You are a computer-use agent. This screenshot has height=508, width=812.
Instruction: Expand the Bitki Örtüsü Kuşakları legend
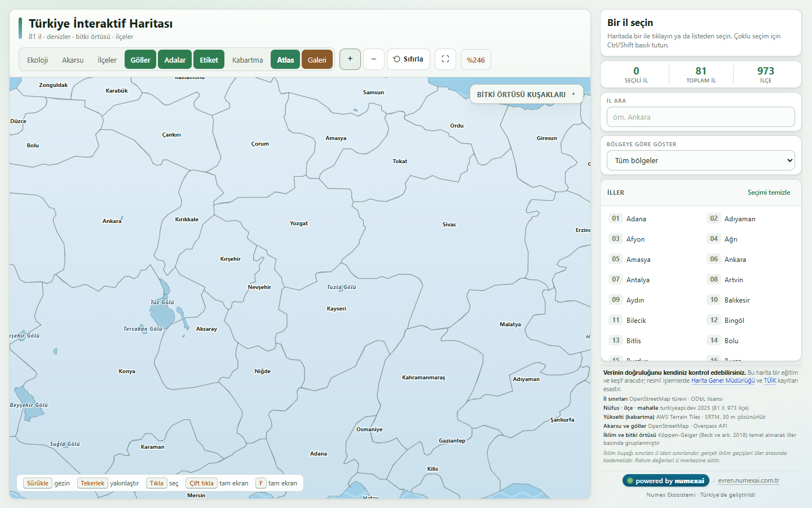point(527,94)
